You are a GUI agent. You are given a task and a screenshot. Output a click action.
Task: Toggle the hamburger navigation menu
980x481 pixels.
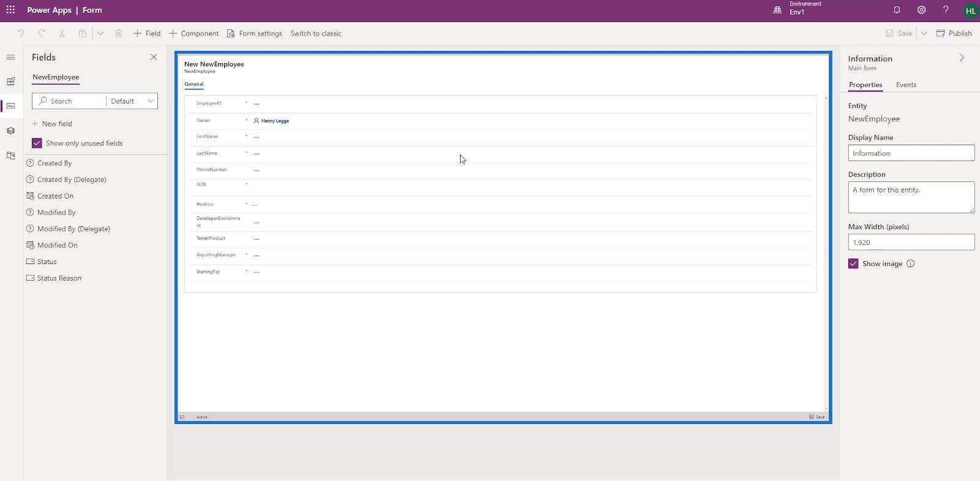[10, 57]
